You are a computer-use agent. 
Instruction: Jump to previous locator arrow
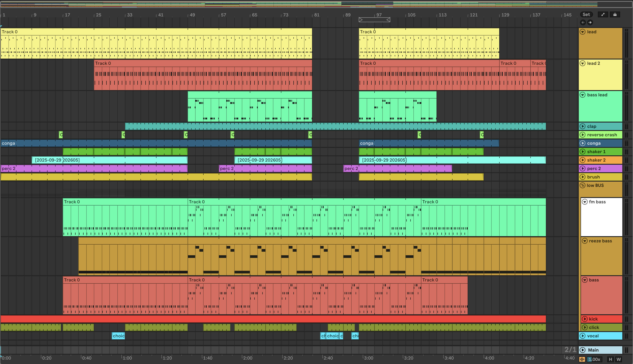tap(583, 22)
